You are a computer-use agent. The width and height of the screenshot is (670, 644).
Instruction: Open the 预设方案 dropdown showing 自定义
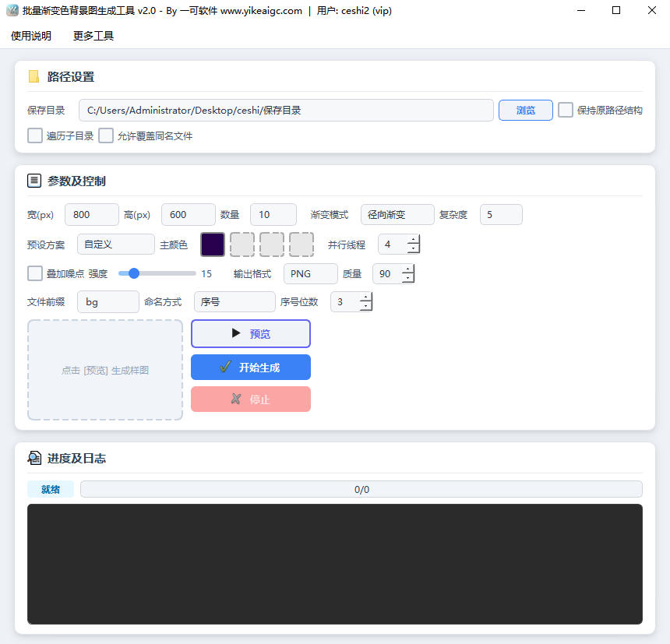point(116,245)
